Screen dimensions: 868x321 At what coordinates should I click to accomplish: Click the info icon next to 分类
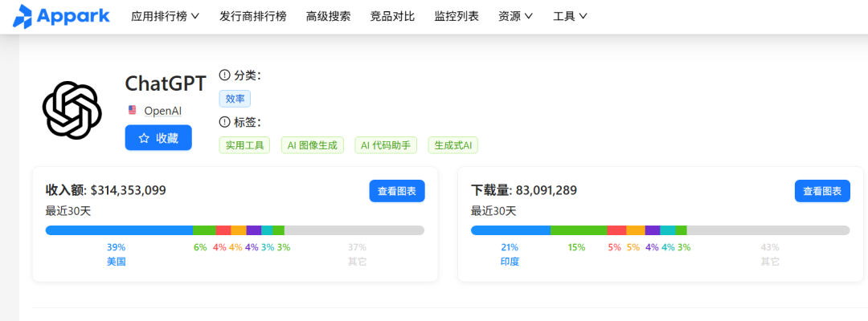(224, 75)
